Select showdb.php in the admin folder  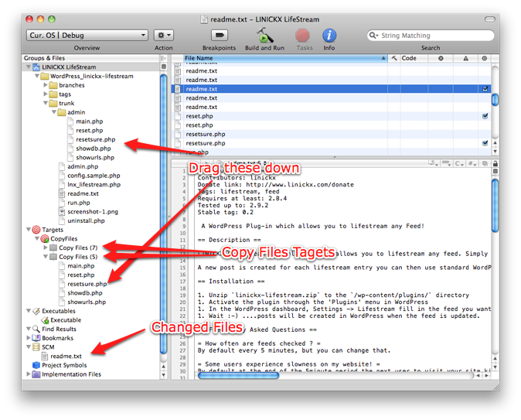click(x=94, y=149)
